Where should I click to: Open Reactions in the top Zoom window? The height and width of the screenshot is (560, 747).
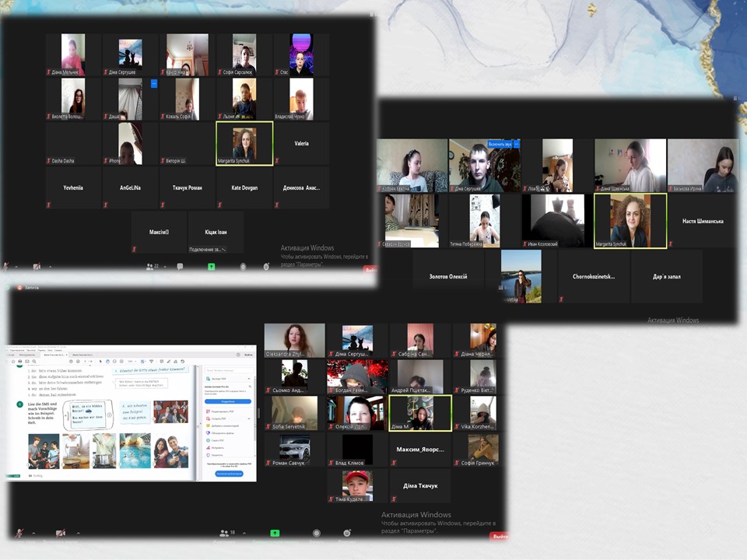(x=267, y=266)
